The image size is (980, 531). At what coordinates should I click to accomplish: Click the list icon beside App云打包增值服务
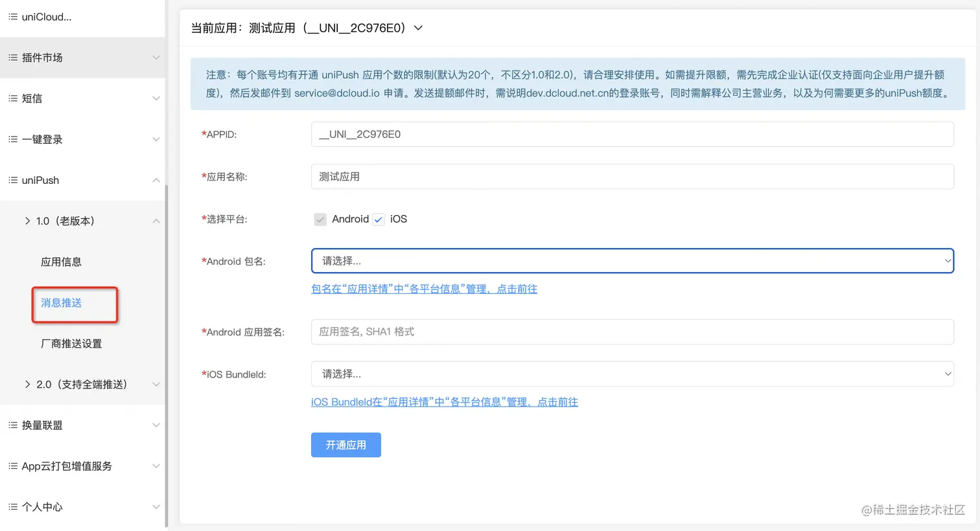(x=13, y=466)
